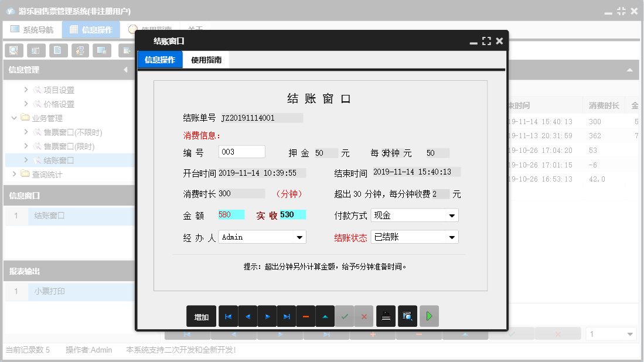Click the blue up-triangle edit icon

325,316
